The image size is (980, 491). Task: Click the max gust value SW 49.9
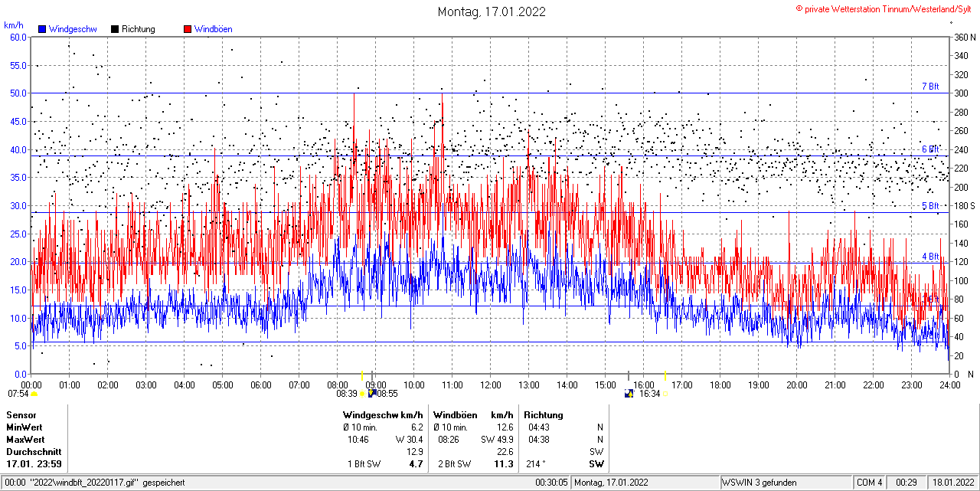click(x=498, y=440)
